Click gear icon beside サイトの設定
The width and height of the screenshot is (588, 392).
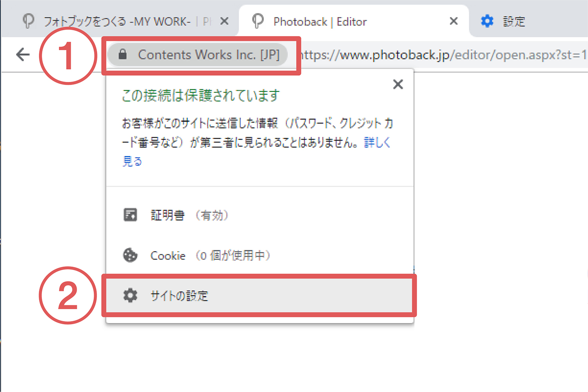[130, 296]
